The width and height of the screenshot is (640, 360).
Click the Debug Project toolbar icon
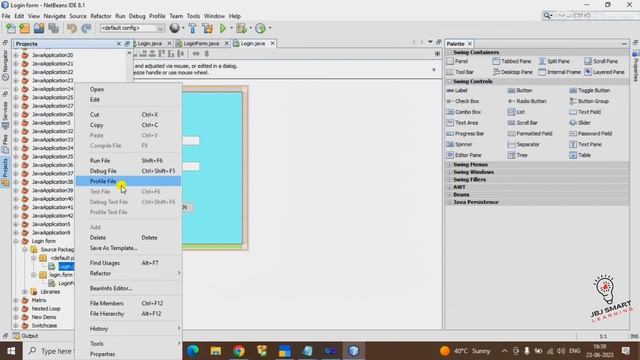[x=241, y=28]
